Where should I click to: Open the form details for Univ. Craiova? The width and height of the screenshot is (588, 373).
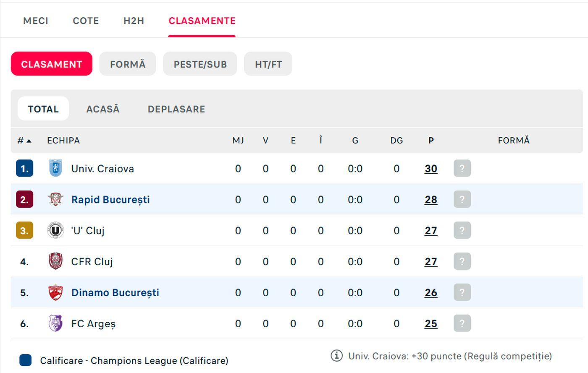(462, 168)
